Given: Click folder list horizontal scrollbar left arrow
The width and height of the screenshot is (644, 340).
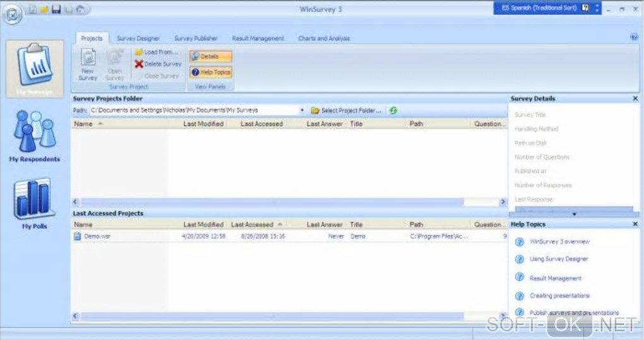Looking at the screenshot, I should [76, 202].
